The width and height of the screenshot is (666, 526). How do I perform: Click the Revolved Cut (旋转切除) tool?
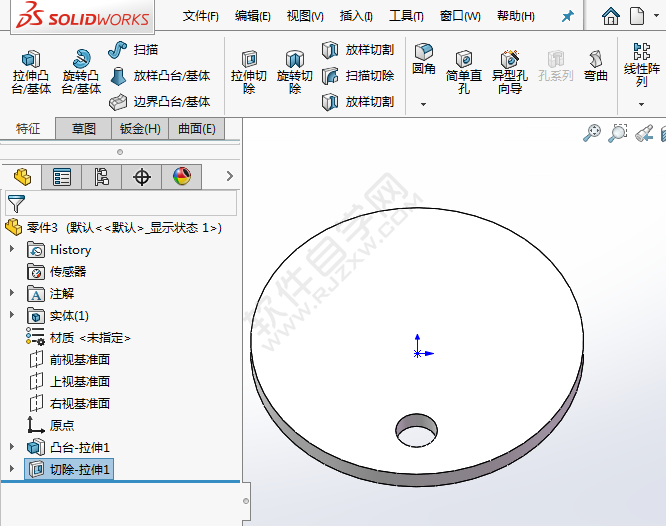pyautogui.click(x=295, y=72)
